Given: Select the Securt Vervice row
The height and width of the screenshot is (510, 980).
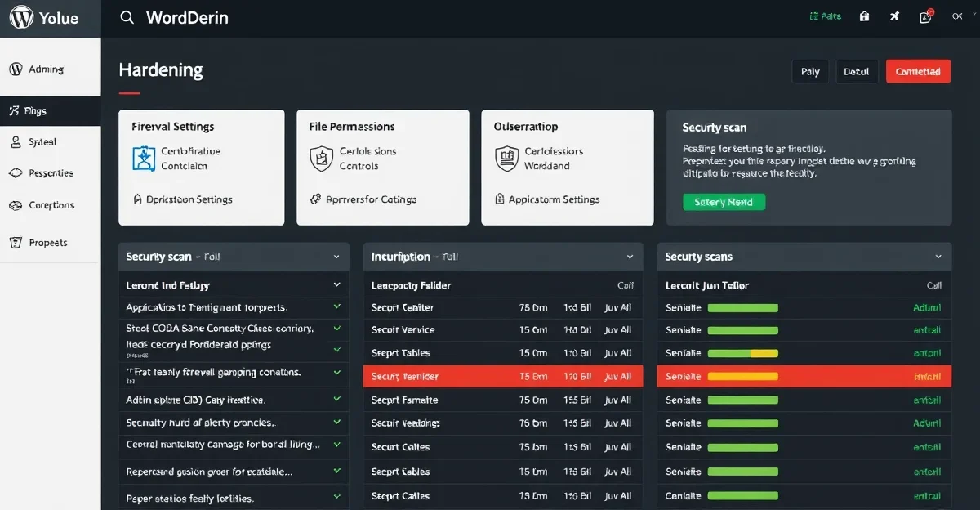Looking at the screenshot, I should [503, 330].
